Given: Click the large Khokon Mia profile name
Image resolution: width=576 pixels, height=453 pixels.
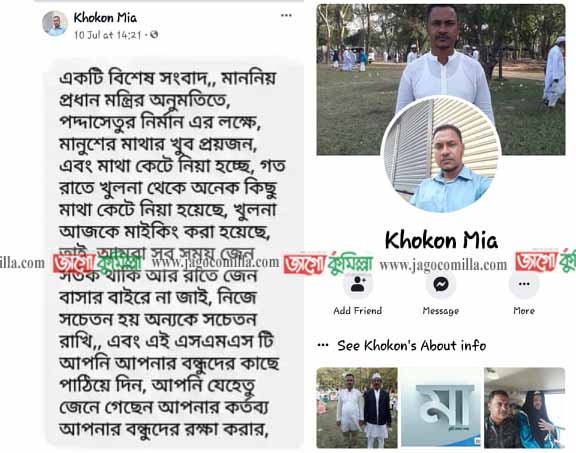Looking at the screenshot, I should [441, 240].
